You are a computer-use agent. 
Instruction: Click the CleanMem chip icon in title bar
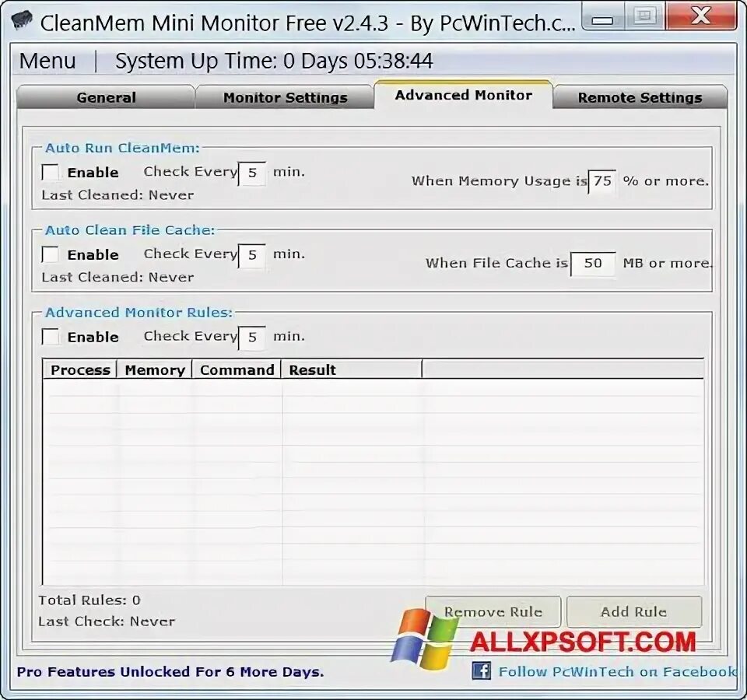(22, 19)
